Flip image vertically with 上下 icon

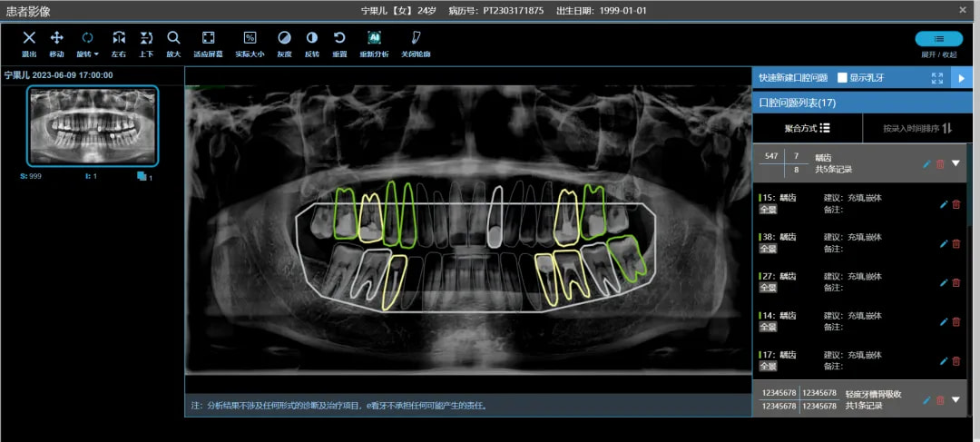[x=146, y=44]
